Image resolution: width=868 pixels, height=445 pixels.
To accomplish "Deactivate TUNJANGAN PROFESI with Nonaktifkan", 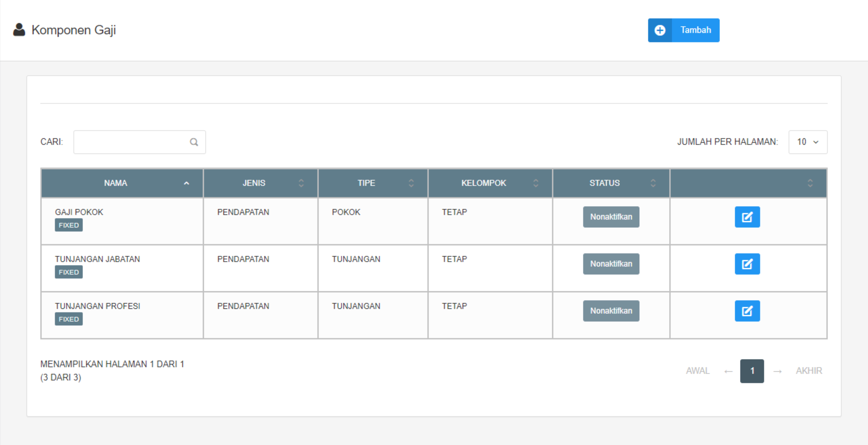I will tap(611, 311).
